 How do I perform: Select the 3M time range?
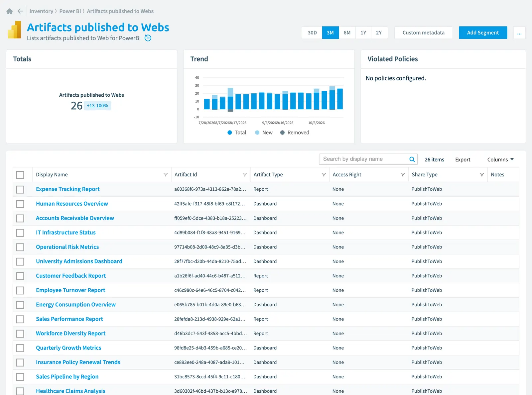click(x=330, y=33)
